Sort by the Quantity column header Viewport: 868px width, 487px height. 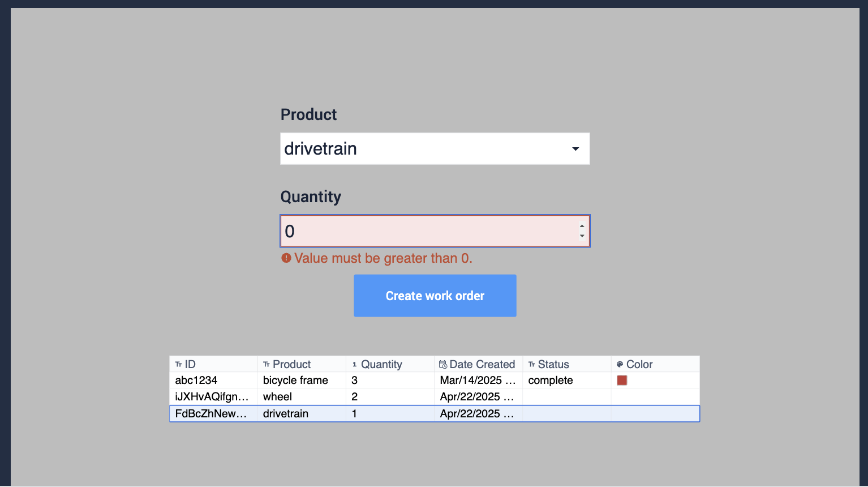390,364
